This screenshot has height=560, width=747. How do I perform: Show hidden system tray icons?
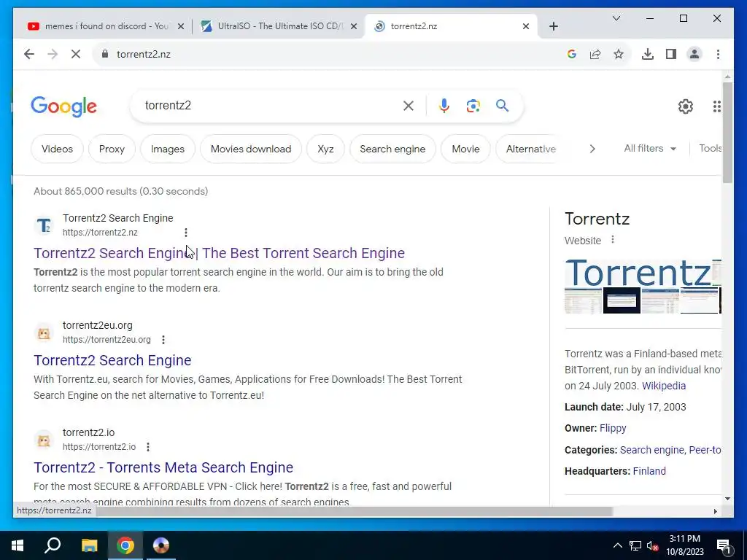pyautogui.click(x=617, y=545)
